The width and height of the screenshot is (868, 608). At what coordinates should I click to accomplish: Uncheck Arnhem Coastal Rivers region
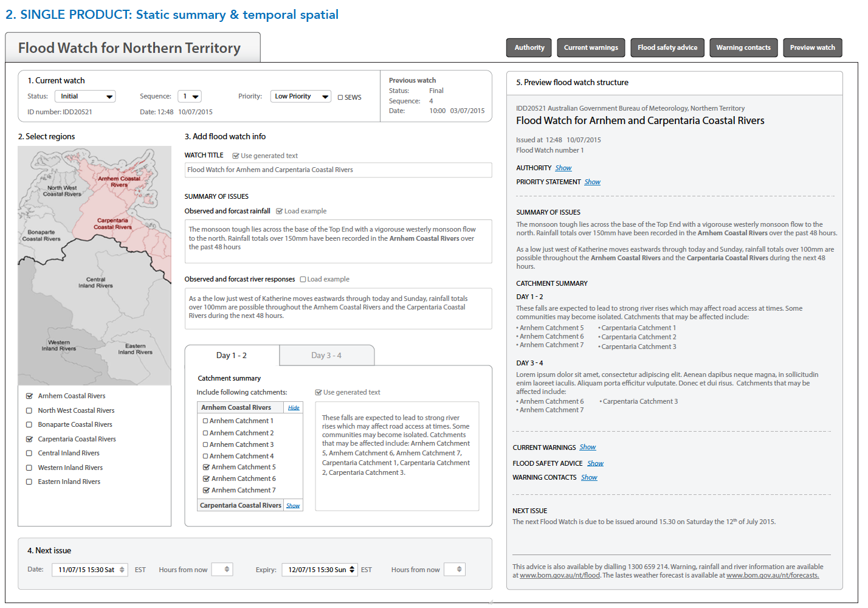click(x=29, y=396)
